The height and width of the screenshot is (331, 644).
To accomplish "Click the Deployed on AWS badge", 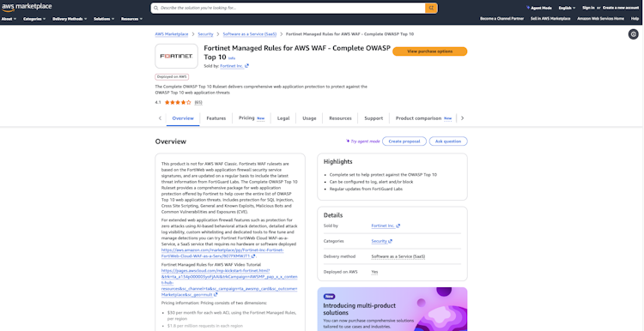I will point(172,76).
